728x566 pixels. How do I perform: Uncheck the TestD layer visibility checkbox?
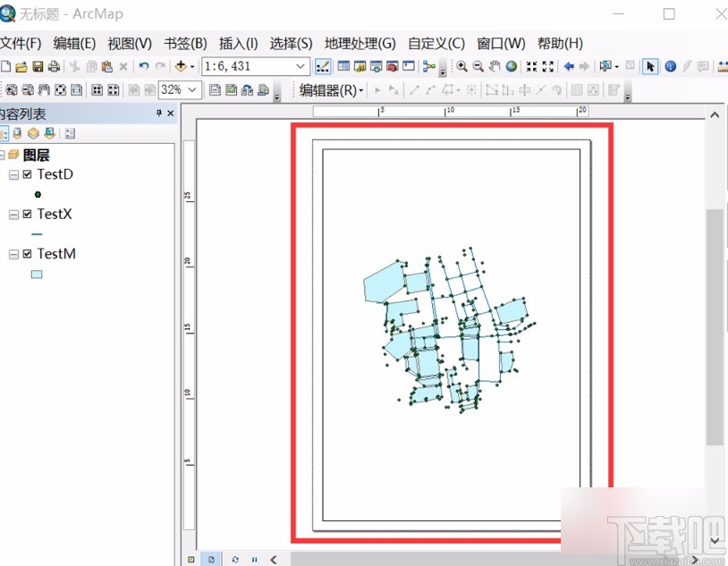point(26,174)
